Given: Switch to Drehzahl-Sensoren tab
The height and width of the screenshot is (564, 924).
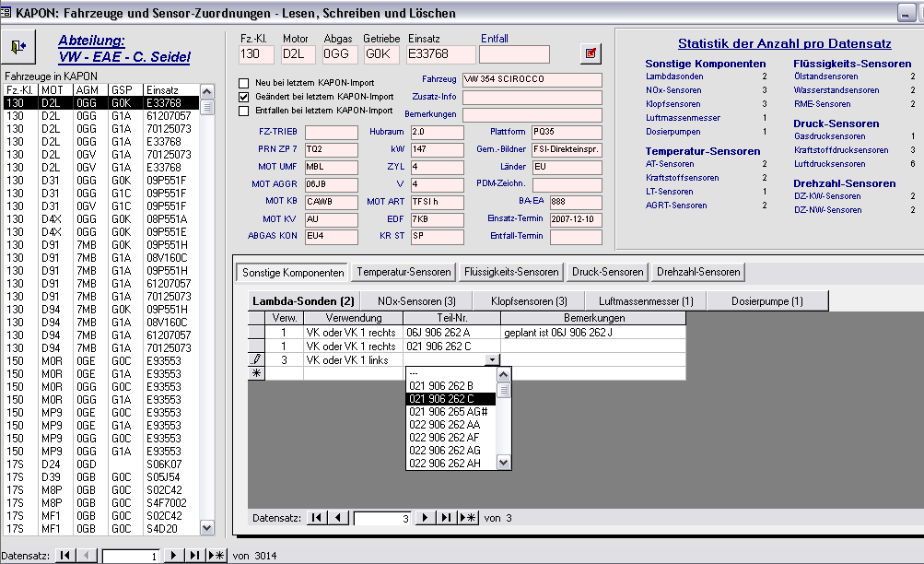Looking at the screenshot, I should click(x=698, y=272).
